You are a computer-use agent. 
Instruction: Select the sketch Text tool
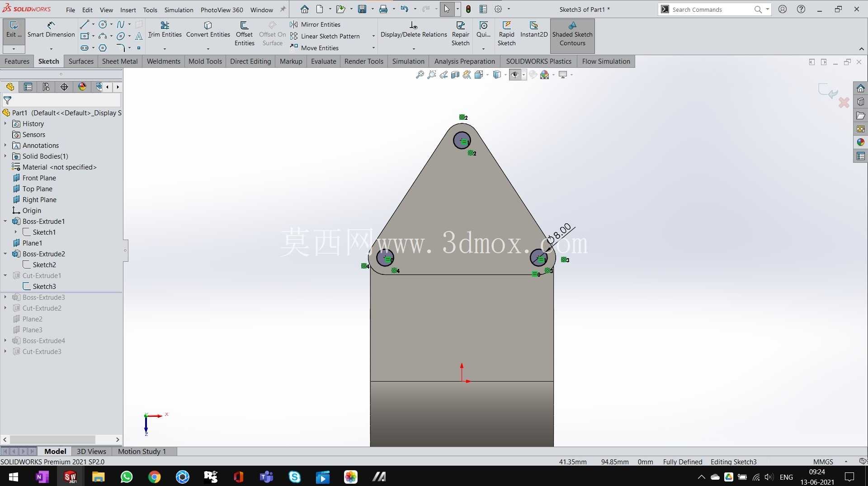click(x=139, y=36)
